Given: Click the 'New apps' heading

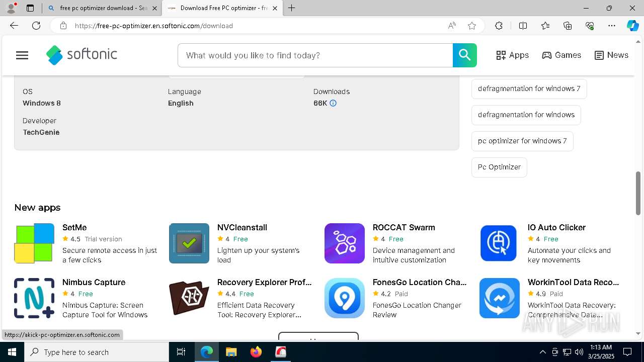Looking at the screenshot, I should pos(37,208).
